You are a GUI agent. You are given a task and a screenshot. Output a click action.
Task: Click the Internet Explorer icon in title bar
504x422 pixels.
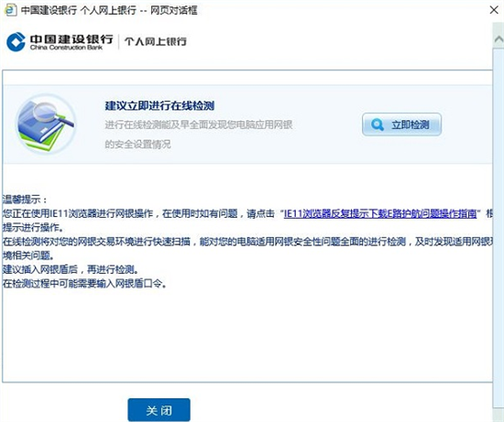pos(10,10)
